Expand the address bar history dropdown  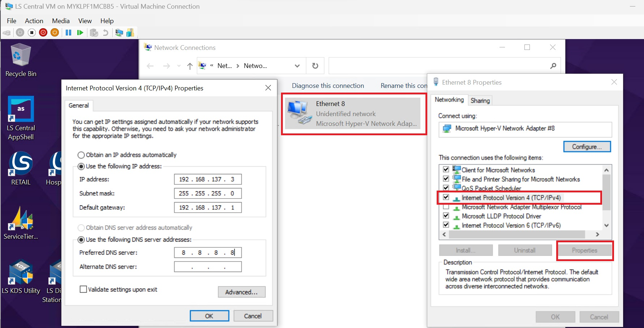[297, 66]
